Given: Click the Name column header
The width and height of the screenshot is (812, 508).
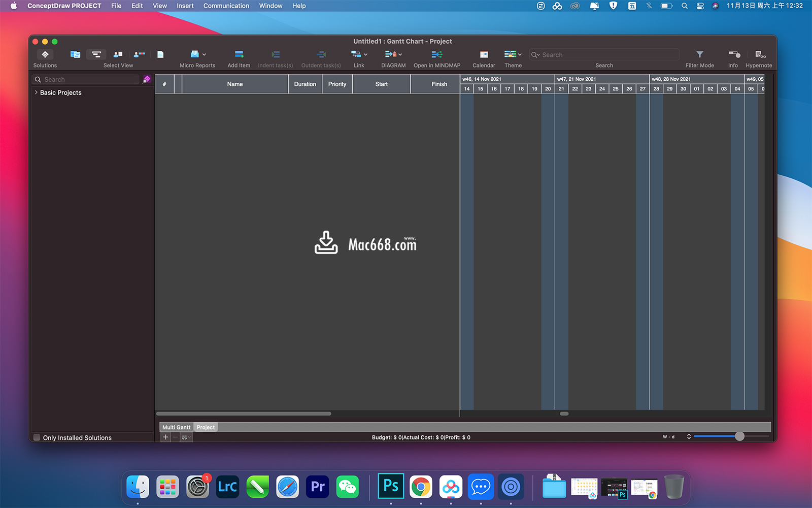Looking at the screenshot, I should point(235,84).
